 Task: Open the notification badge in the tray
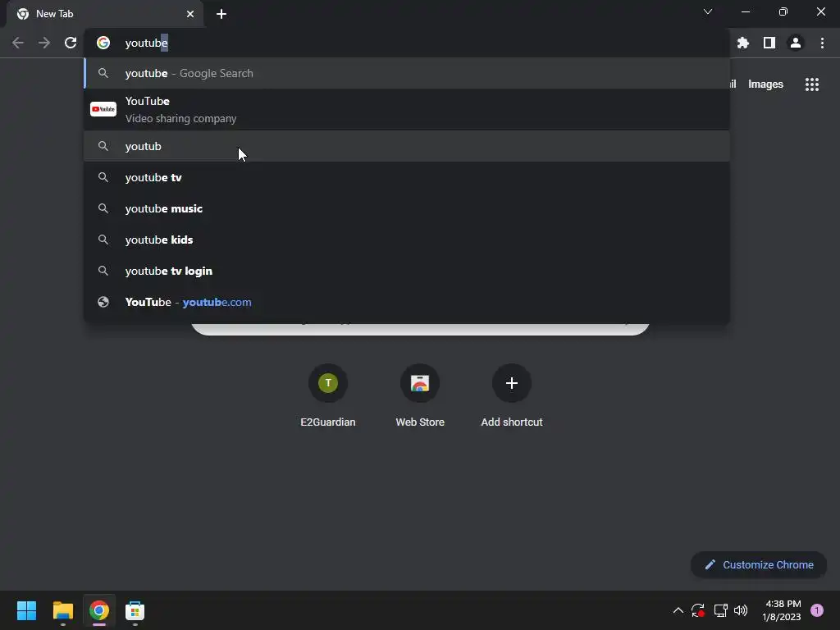coord(817,610)
